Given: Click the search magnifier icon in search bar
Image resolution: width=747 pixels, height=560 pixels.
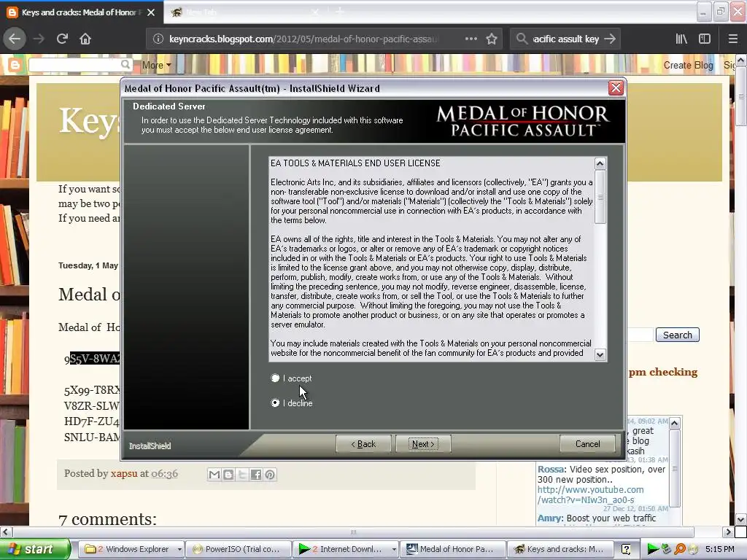Looking at the screenshot, I should (x=522, y=39).
